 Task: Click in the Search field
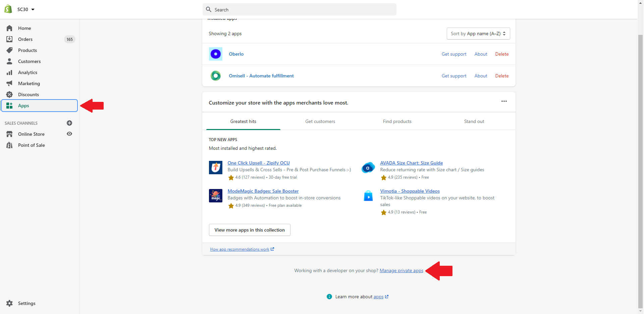[x=299, y=10]
